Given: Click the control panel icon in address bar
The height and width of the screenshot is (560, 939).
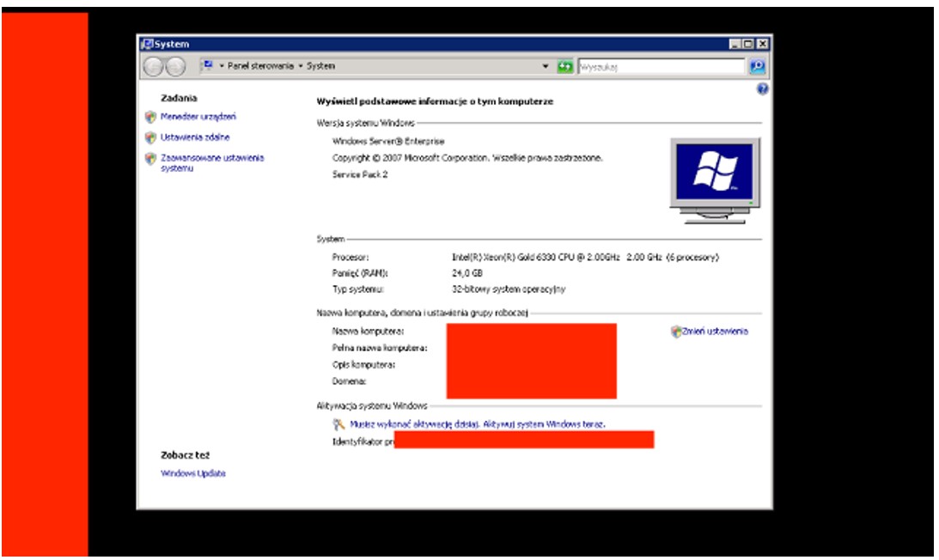Looking at the screenshot, I should (207, 65).
